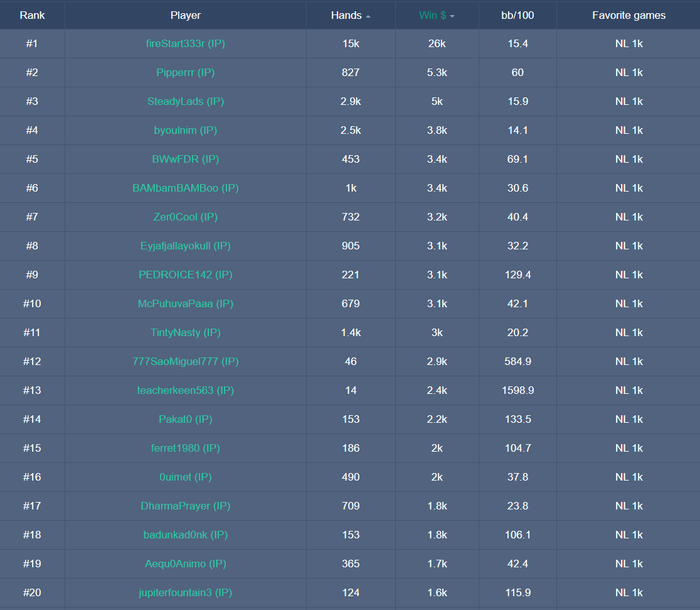Image resolution: width=700 pixels, height=610 pixels.
Task: Open player Eyjafjallayokull (IP) profile
Action: click(185, 246)
